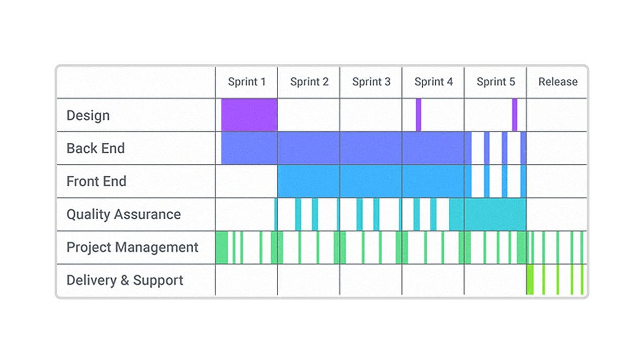Click the Sprint 5 column header
Screen dimensions: 644x362
point(496,82)
